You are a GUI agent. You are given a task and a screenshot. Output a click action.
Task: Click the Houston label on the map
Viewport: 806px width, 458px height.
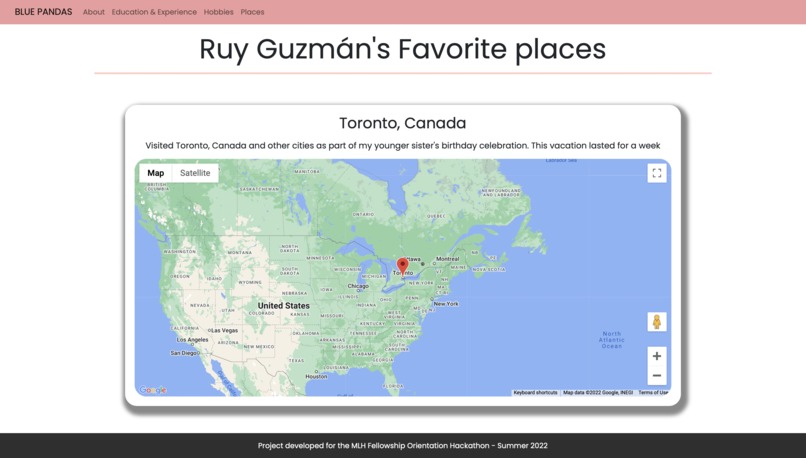(x=316, y=376)
